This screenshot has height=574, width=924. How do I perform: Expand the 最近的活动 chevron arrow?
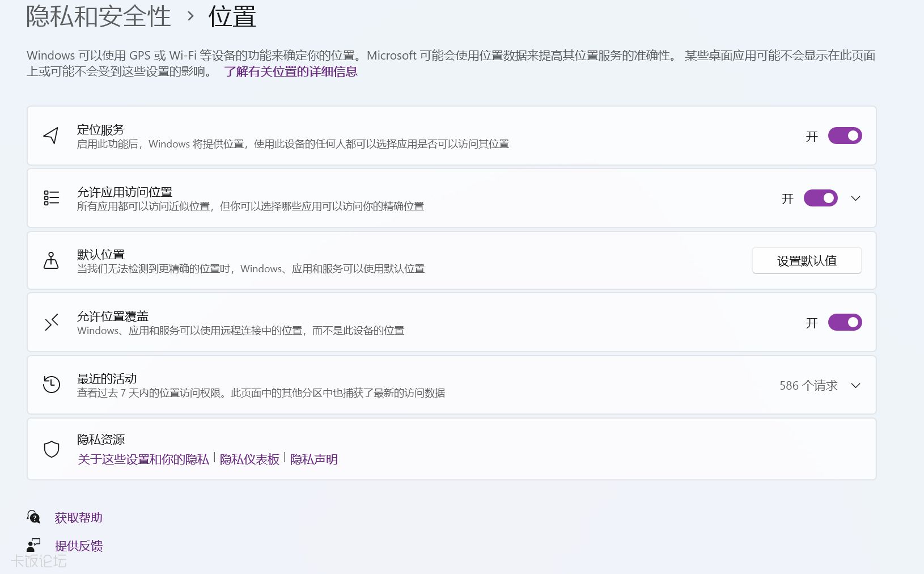point(856,386)
